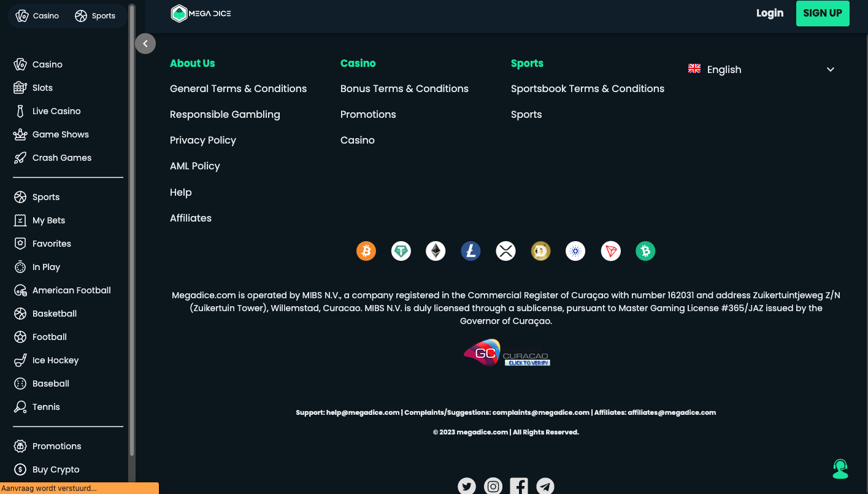
Task: Open Promotions link under Casino column
Action: click(368, 115)
